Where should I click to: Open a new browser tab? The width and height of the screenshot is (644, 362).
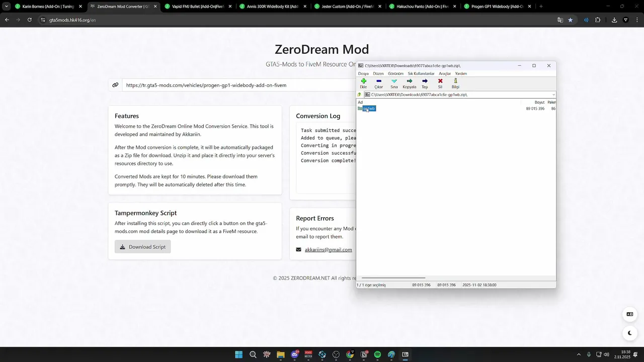tap(541, 7)
